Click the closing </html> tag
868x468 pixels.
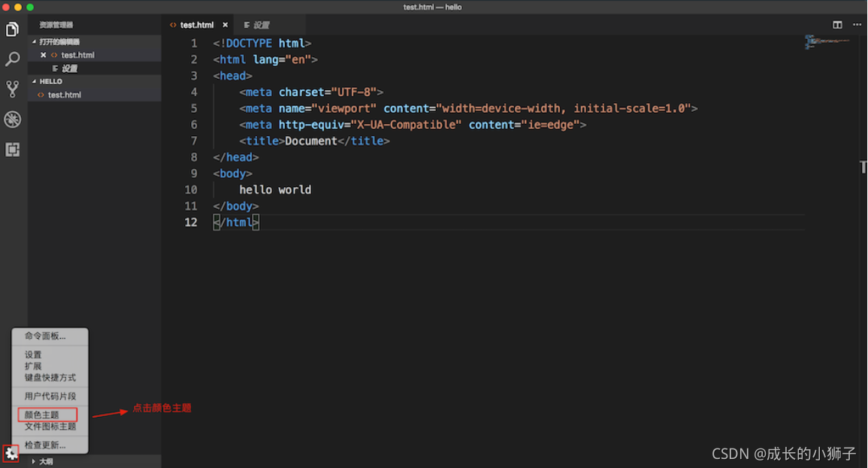coord(237,222)
